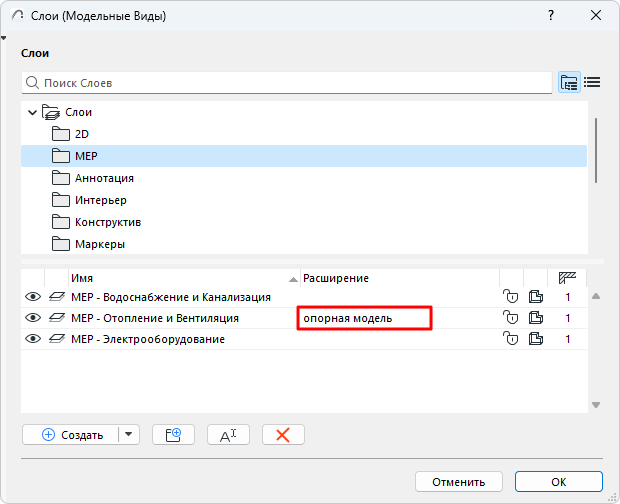The image size is (620, 504).
Task: Sort layers by the Имя column header
Action: coord(180,277)
